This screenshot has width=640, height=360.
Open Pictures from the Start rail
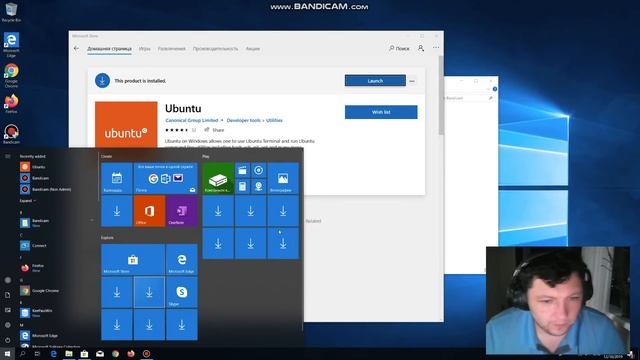pos(7,310)
